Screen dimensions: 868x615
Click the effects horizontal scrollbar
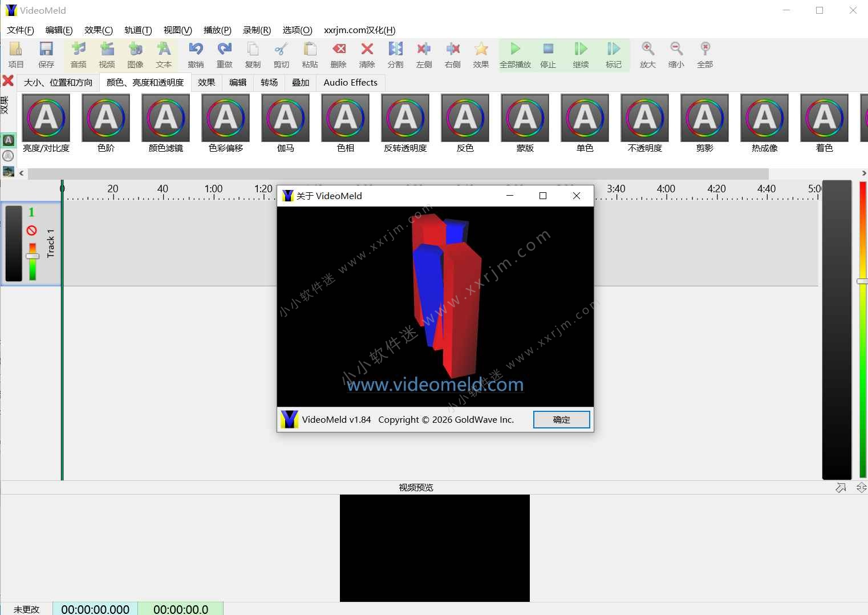tap(398, 173)
